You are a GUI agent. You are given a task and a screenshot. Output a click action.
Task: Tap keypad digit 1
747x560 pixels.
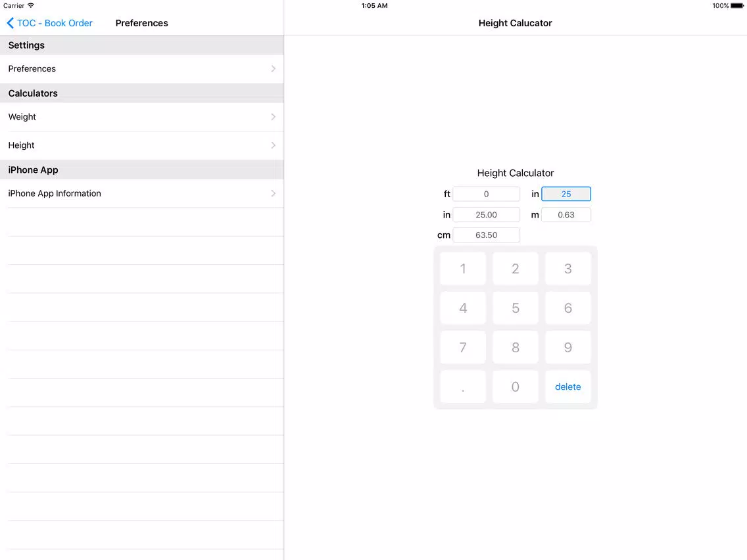coord(462,269)
